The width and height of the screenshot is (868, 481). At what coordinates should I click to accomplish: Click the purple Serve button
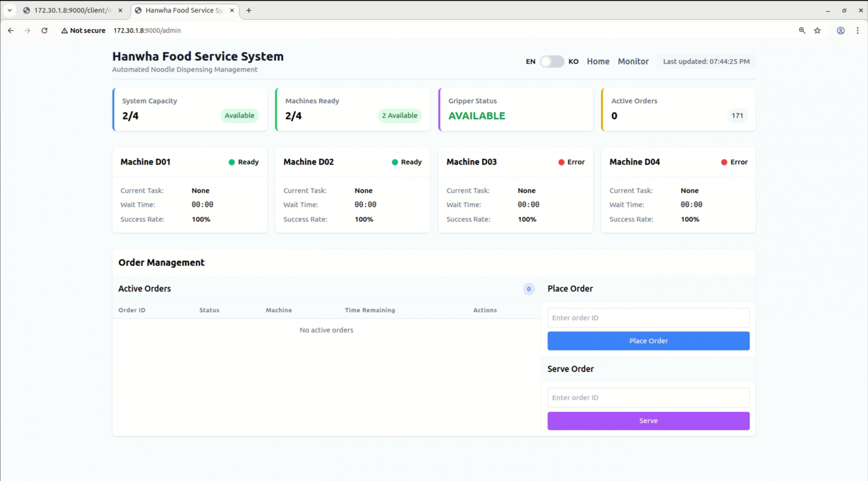point(648,421)
